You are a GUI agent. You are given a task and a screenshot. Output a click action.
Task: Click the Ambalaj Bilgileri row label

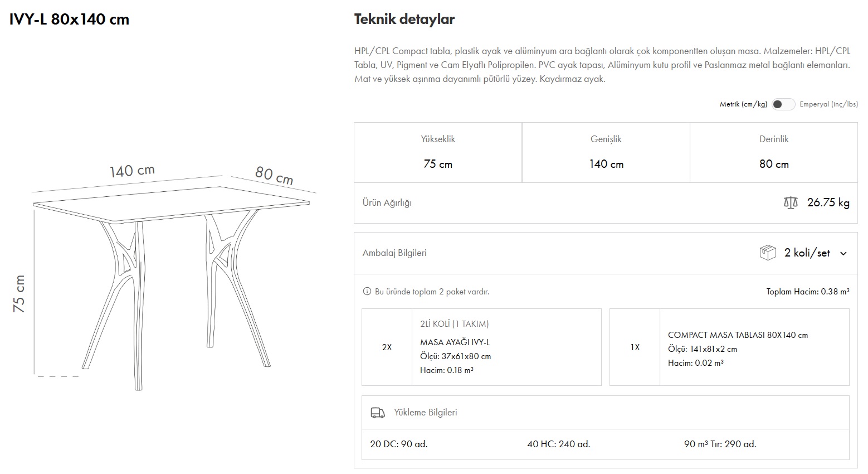point(394,253)
